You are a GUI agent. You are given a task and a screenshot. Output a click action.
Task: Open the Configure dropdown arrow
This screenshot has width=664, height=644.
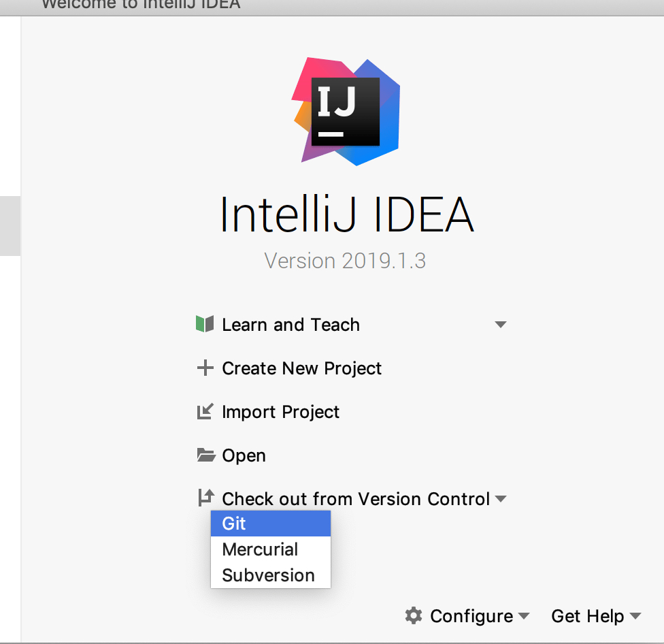pyautogui.click(x=523, y=616)
